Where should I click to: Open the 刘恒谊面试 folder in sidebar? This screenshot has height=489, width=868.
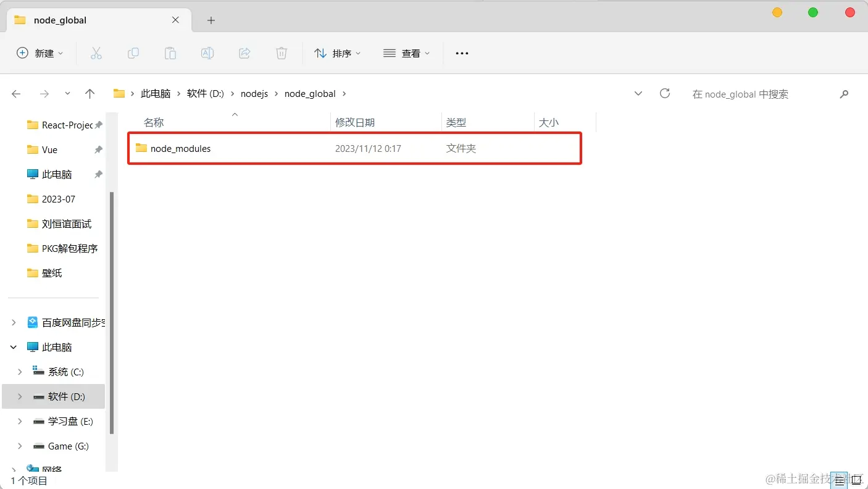click(59, 224)
